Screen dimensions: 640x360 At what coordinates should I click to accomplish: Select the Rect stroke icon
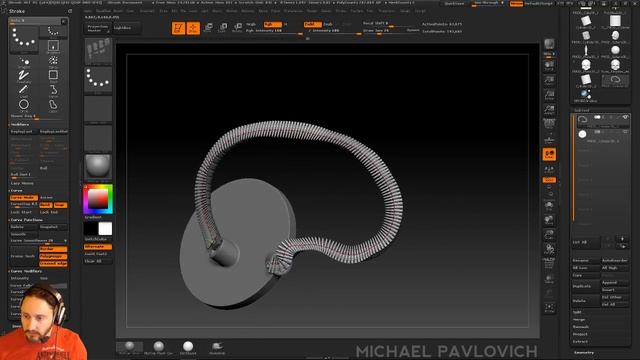point(53,76)
